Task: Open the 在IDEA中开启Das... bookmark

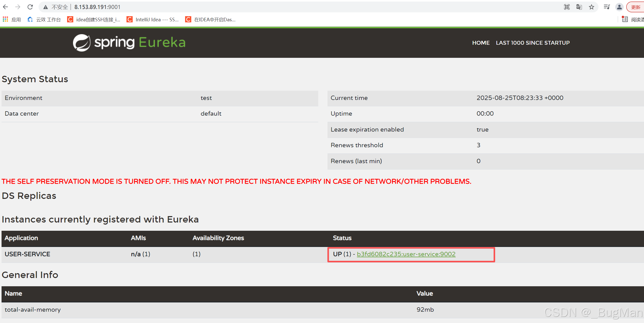Action: 210,20
